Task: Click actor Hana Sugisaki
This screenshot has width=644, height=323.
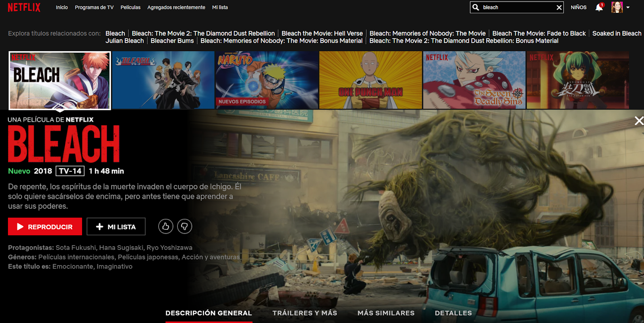Action: click(x=121, y=247)
